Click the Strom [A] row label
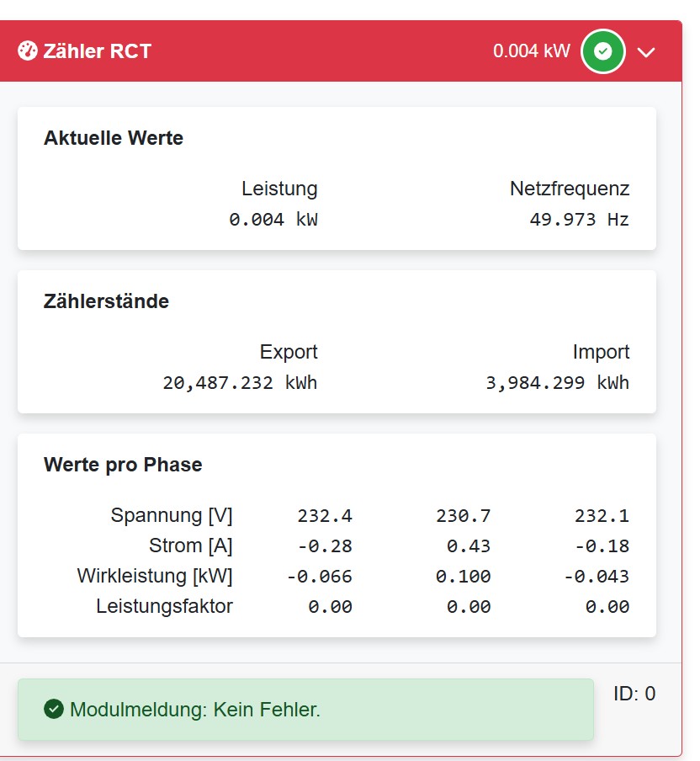 point(190,545)
